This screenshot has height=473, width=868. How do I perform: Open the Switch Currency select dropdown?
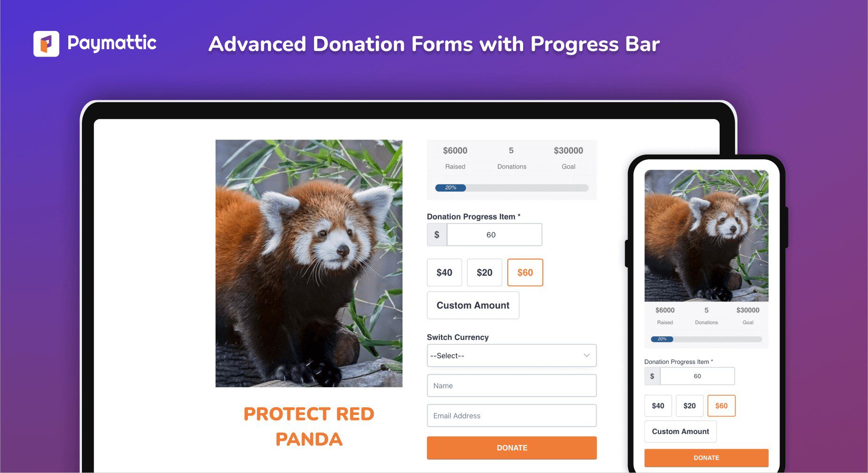tap(512, 355)
